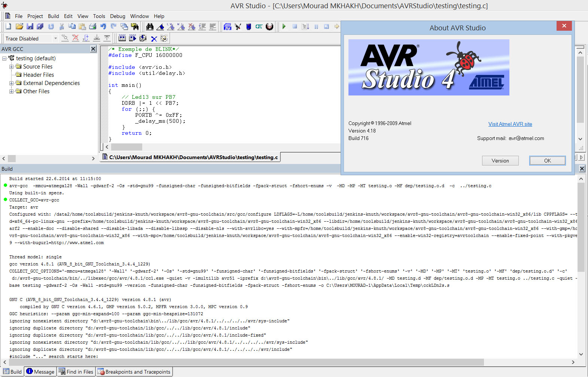Screen dimensions: 588x377
Task: Open the Help menu
Action: point(159,16)
